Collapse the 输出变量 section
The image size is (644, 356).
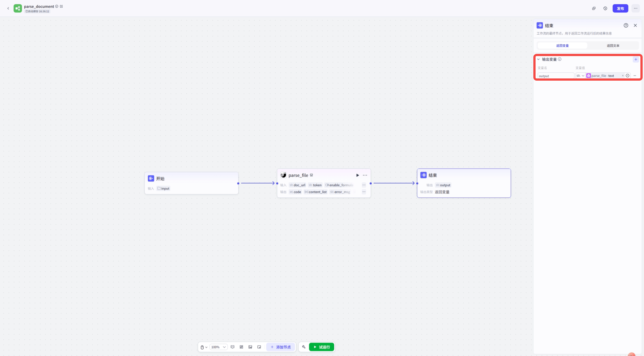tap(538, 59)
